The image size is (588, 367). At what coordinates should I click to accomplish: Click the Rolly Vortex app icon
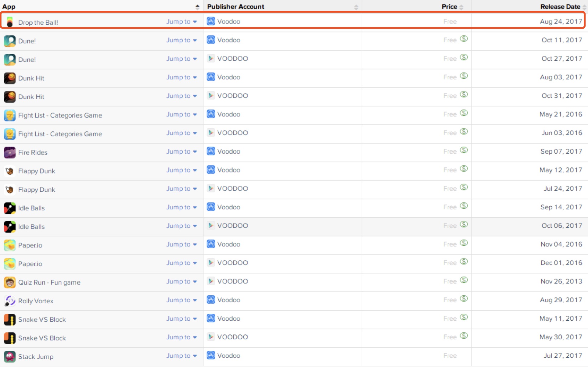(x=10, y=301)
